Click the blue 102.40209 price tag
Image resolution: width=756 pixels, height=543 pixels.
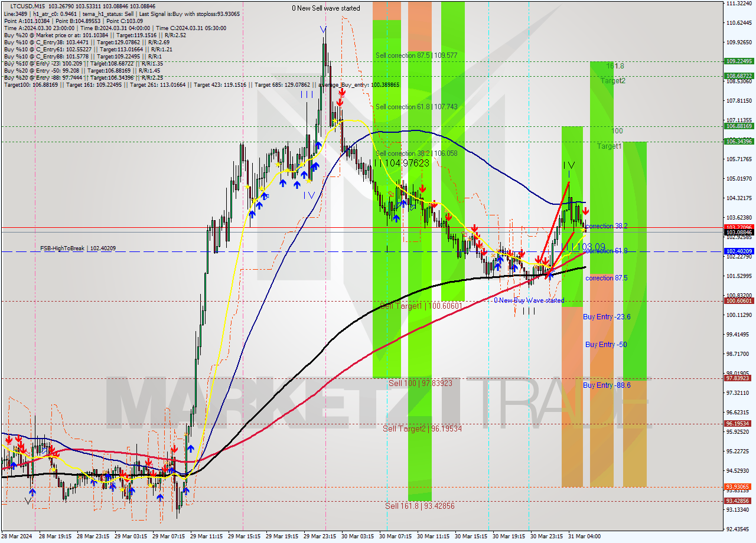[x=738, y=251]
